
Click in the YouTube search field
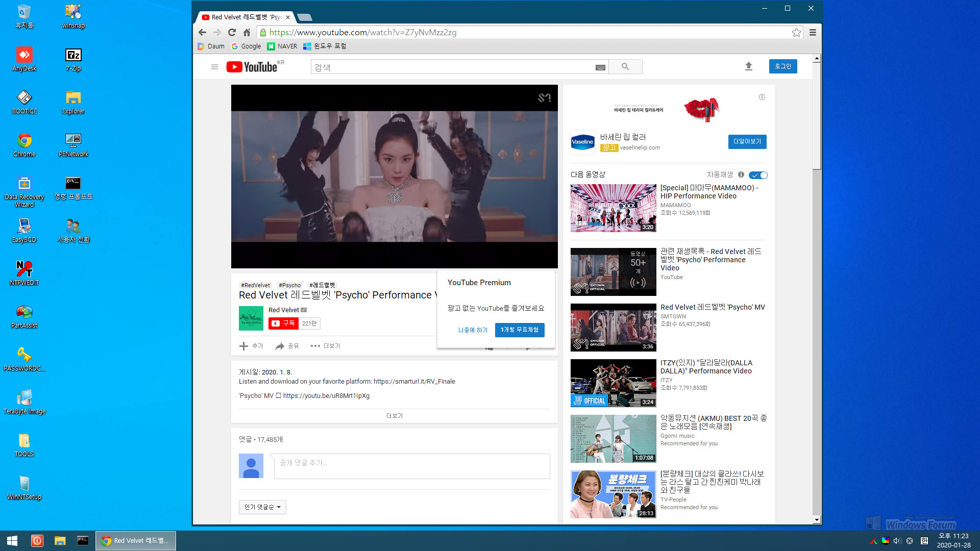pyautogui.click(x=453, y=67)
